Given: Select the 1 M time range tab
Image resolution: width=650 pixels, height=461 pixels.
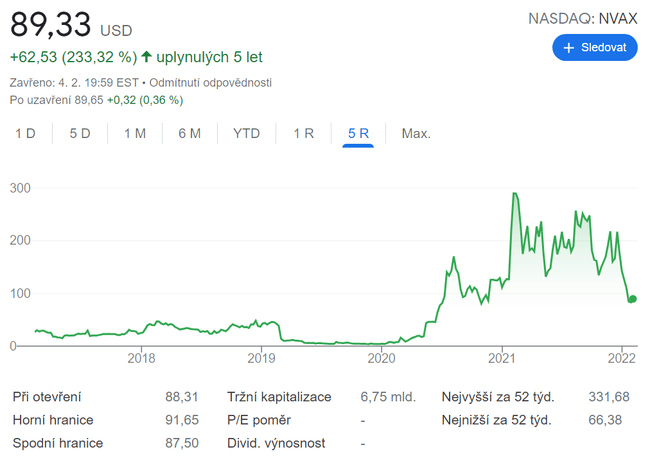Looking at the screenshot, I should point(135,133).
